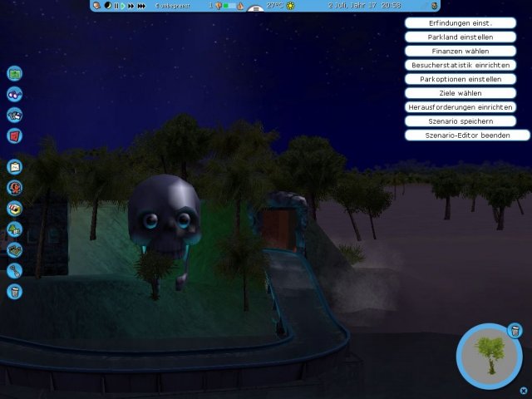Click the glasses view options icon
The height and width of the screenshot is (399, 532).
[14, 95]
